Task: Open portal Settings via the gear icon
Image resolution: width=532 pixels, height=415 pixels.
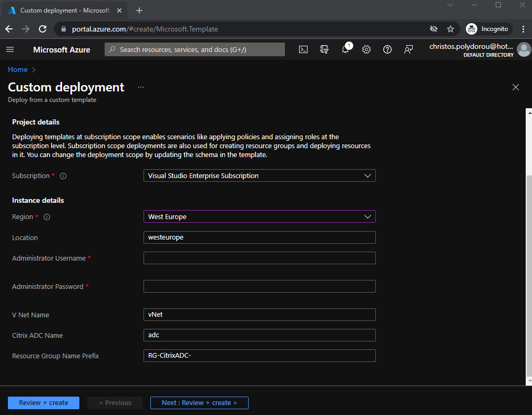Action: (x=366, y=49)
